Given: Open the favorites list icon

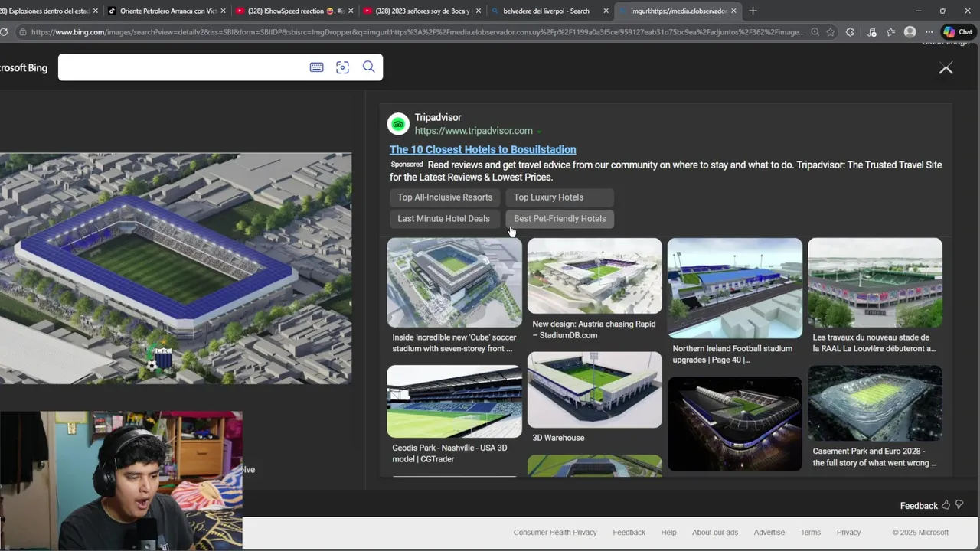Looking at the screenshot, I should pos(890,32).
